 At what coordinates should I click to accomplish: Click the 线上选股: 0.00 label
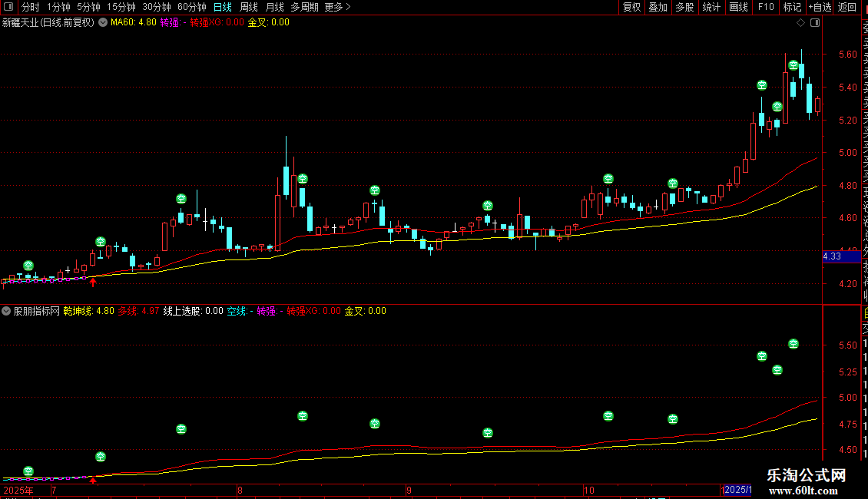[x=194, y=311]
